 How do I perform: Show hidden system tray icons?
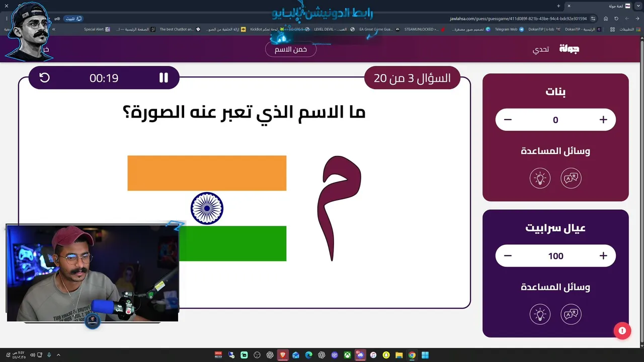[x=58, y=355]
